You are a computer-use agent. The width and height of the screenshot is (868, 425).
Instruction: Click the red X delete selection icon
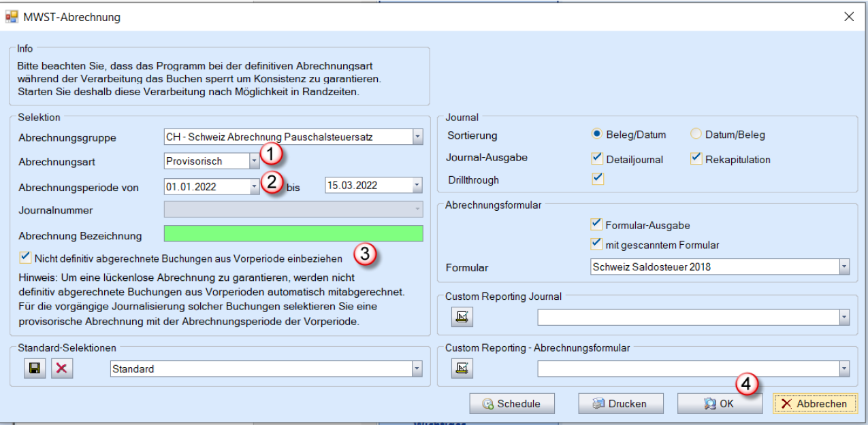[x=63, y=369]
